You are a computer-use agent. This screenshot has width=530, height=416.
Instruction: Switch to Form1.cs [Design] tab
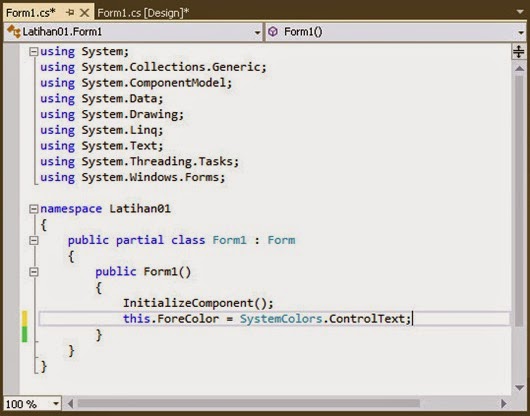click(x=143, y=13)
